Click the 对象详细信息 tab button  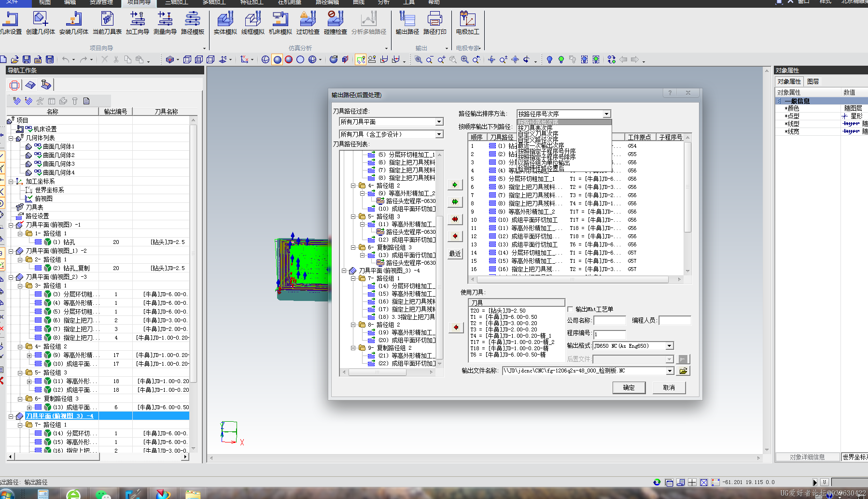pyautogui.click(x=807, y=457)
